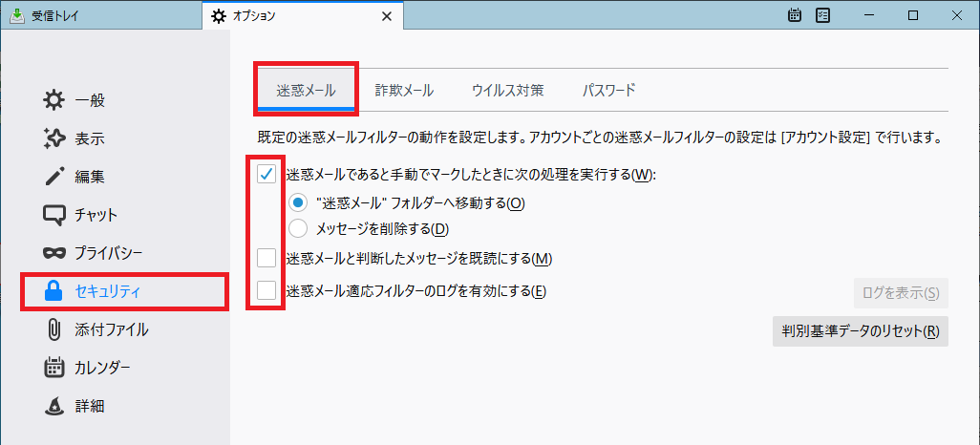Viewport: 980px width, 445px height.
Task: Select the 表示 sparkle icon
Action: (54, 138)
